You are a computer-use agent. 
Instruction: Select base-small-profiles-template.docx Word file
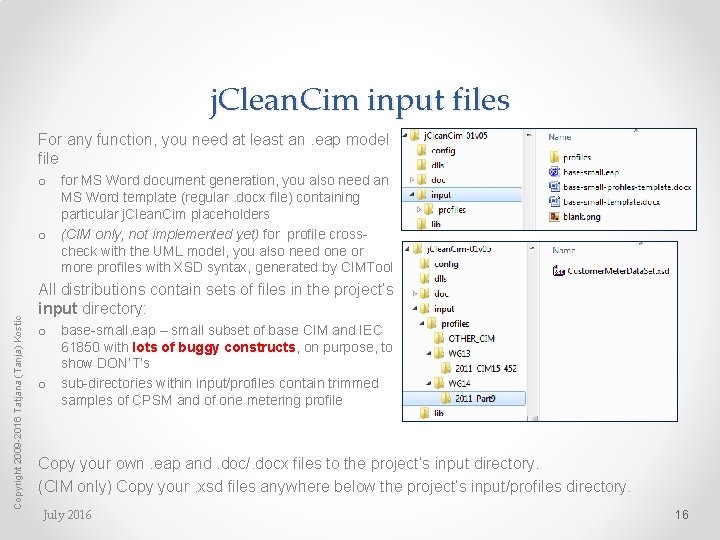[x=620, y=187]
